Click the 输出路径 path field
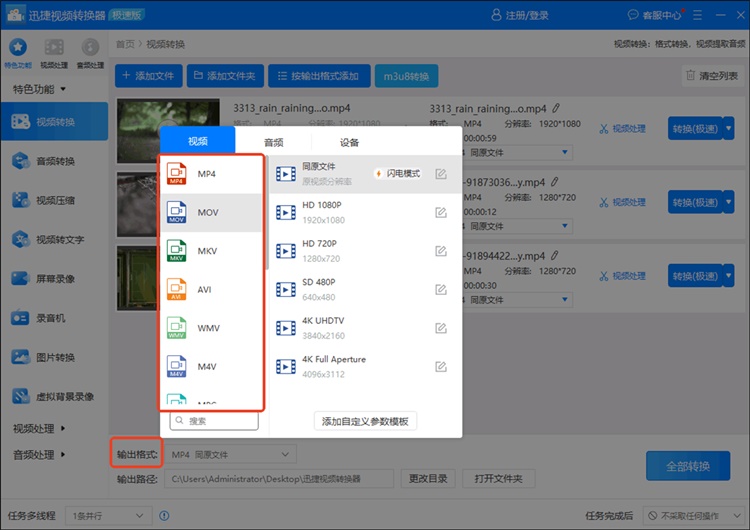 point(279,478)
